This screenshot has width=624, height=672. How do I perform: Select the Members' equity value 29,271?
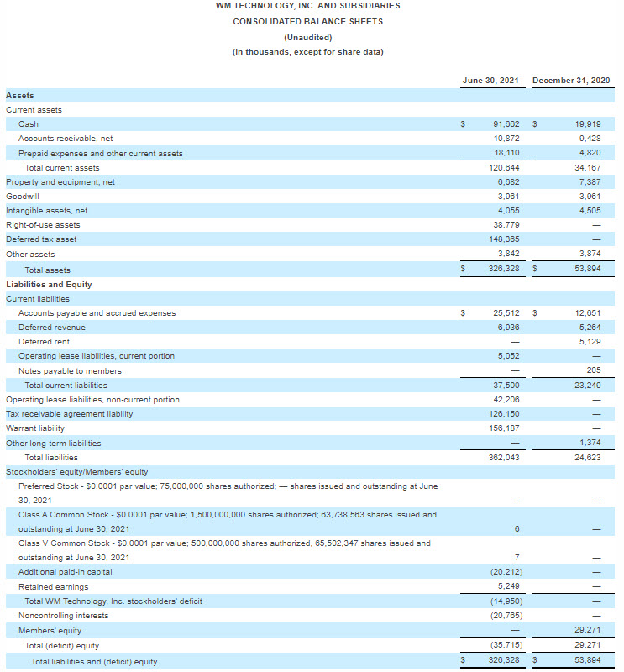click(x=587, y=630)
